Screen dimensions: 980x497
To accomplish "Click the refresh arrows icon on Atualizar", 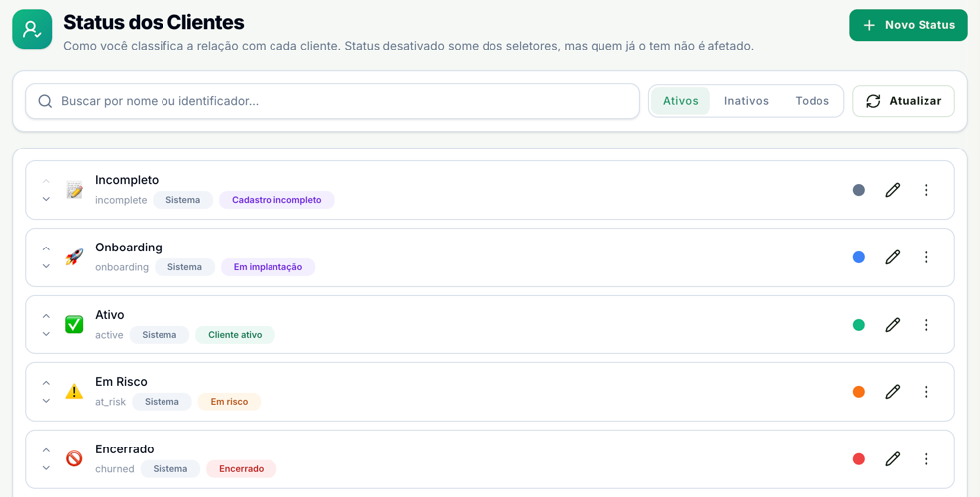I will 873,101.
